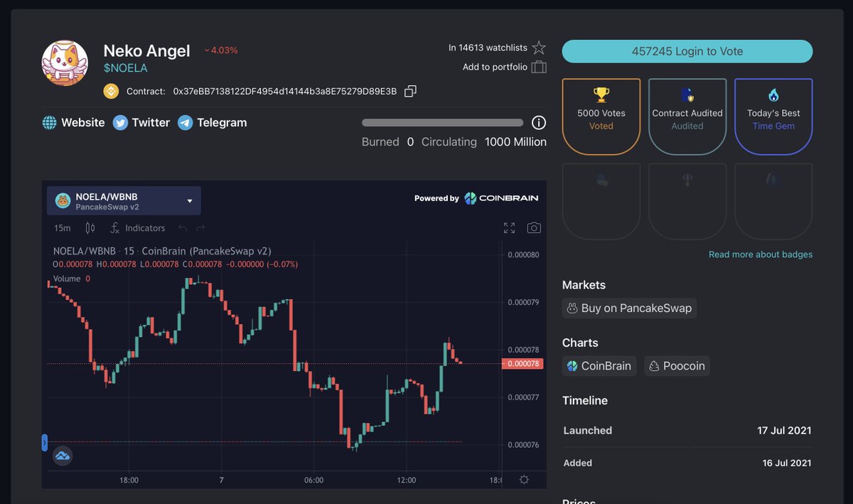Open the Poocoin chart
Image resolution: width=853 pixels, height=504 pixels.
(677, 366)
